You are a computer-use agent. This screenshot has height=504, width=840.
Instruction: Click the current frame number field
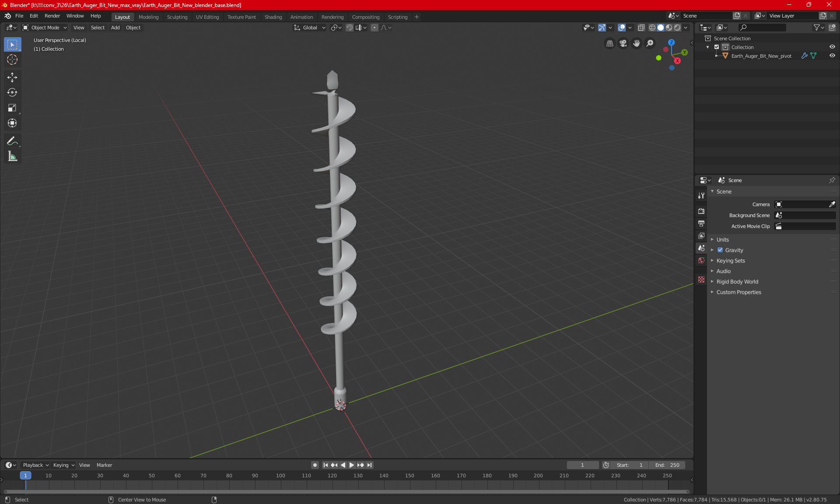click(582, 465)
